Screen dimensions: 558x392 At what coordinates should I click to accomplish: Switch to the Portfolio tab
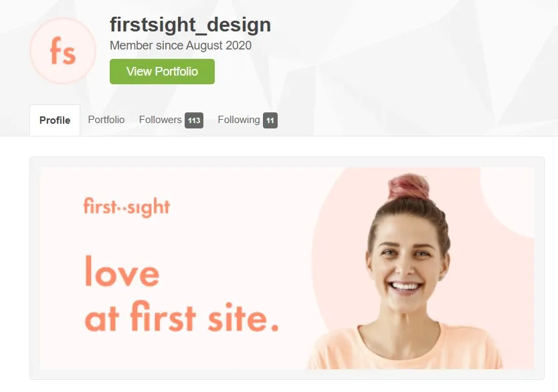pyautogui.click(x=106, y=120)
